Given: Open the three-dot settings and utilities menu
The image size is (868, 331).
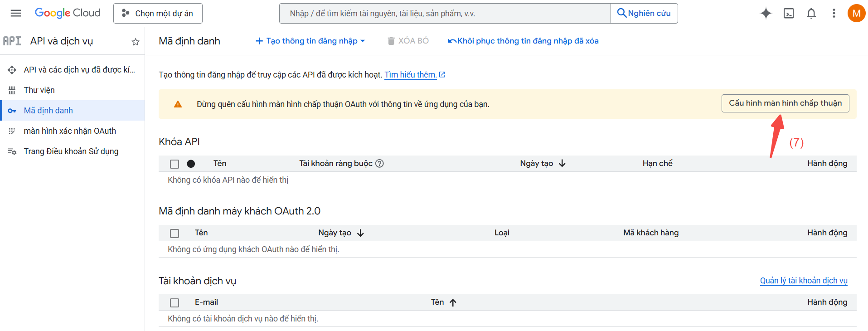Looking at the screenshot, I should point(834,13).
